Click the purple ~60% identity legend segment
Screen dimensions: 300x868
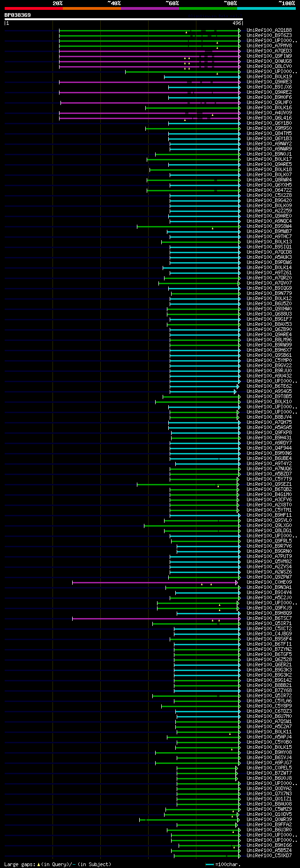click(150, 8)
